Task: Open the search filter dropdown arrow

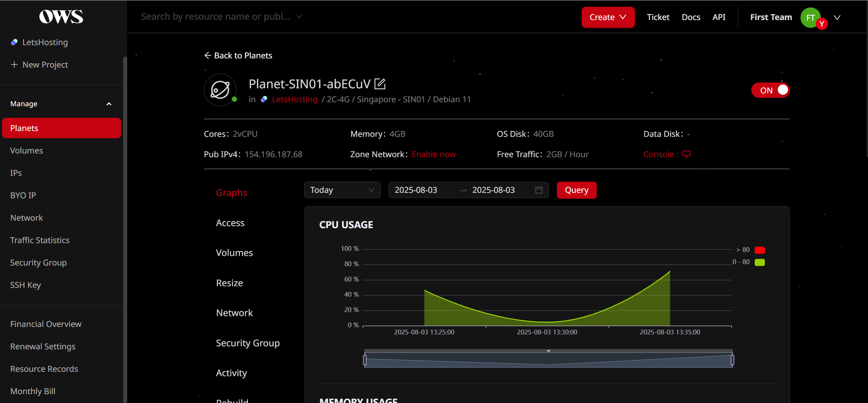Action: [299, 16]
